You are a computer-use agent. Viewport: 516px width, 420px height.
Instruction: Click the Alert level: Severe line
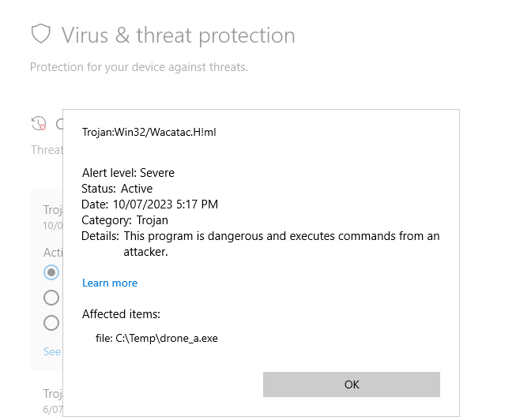click(x=128, y=173)
